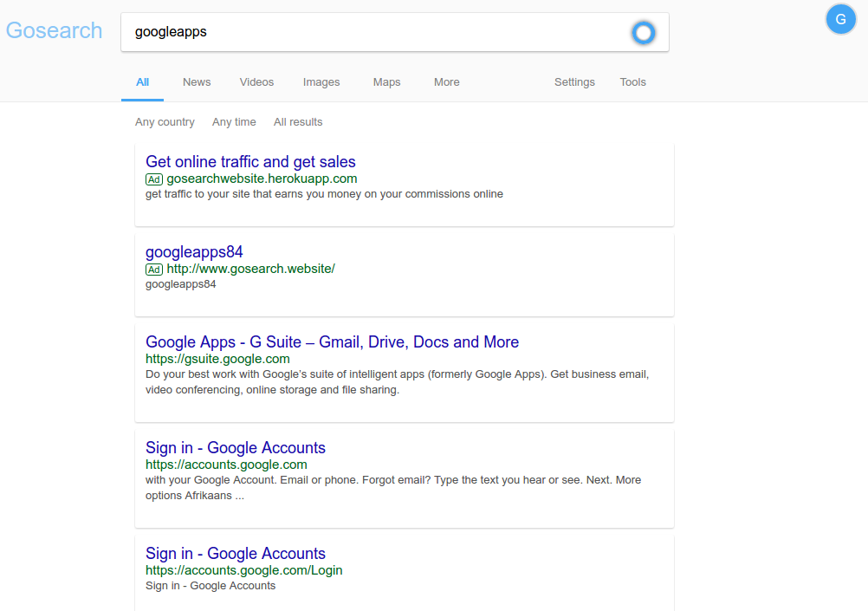Open the Maps tab
The image size is (868, 611).
tap(386, 82)
